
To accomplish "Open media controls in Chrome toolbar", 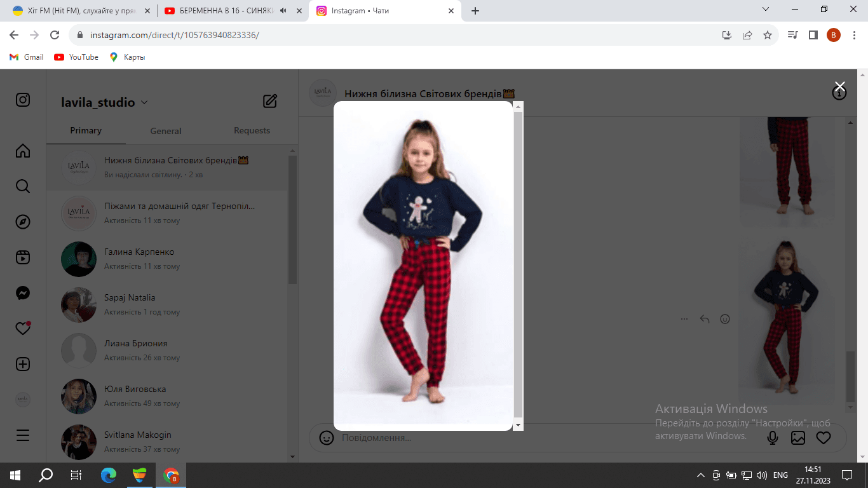I will point(793,35).
